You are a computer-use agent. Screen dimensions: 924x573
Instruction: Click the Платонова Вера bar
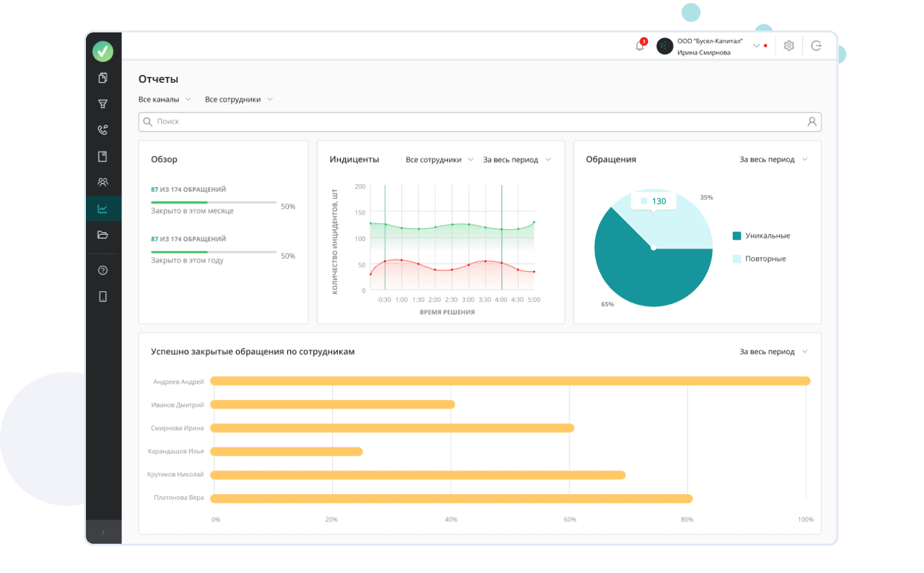451,499
